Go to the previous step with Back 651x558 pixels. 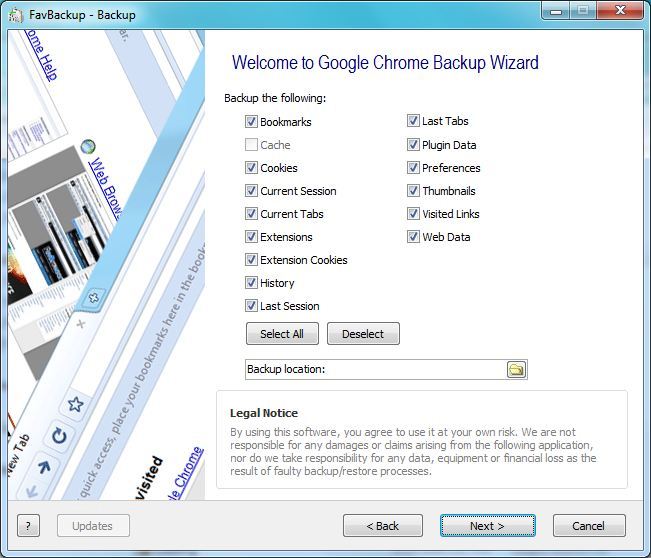(x=383, y=526)
